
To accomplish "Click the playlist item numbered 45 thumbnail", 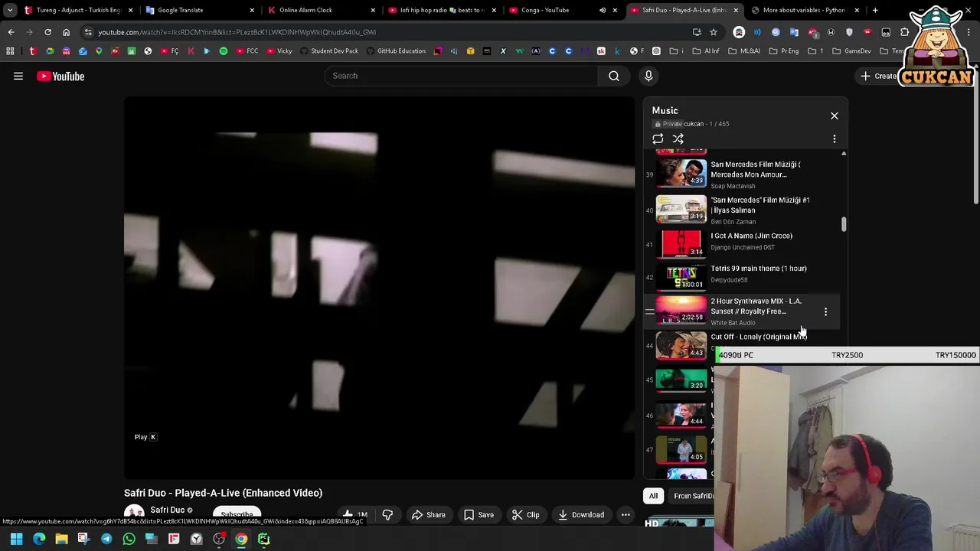I will tap(681, 380).
